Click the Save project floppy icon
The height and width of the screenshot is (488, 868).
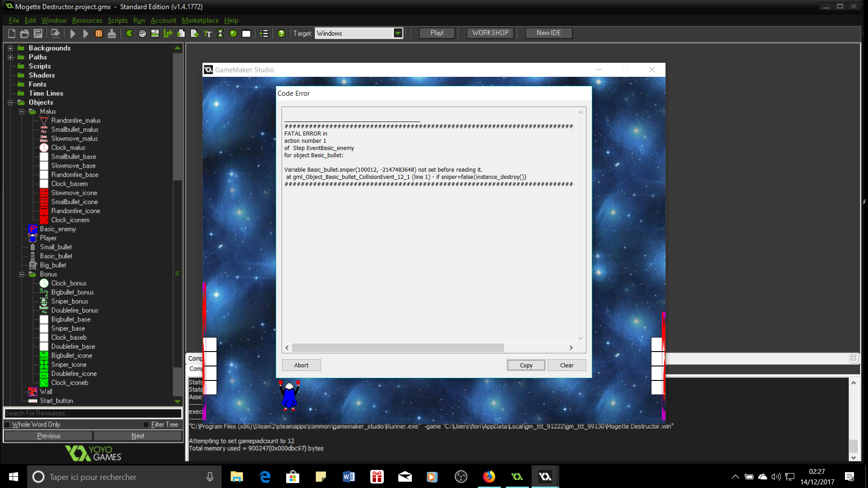(38, 33)
